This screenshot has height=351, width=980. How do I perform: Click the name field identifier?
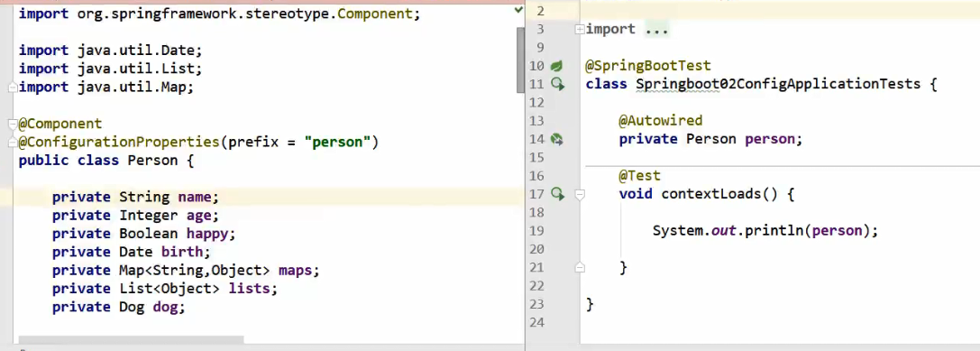(195, 197)
